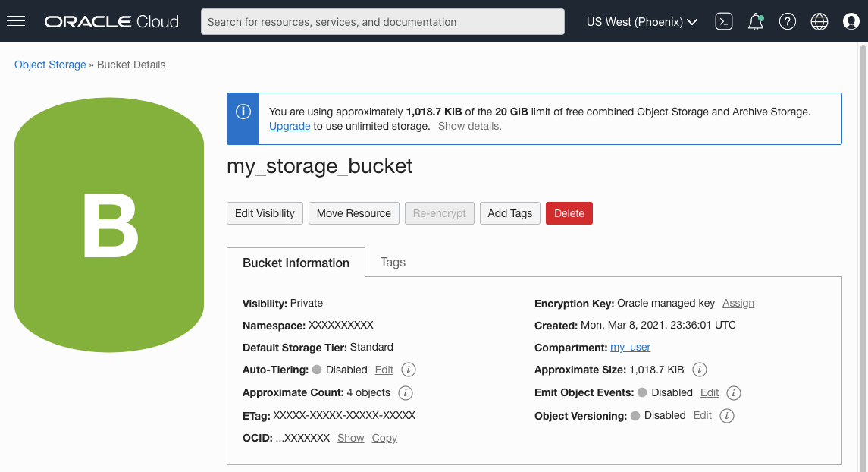Show info tooltip for Auto-Tiering
Viewport: 868px width, 472px height.
pos(409,370)
